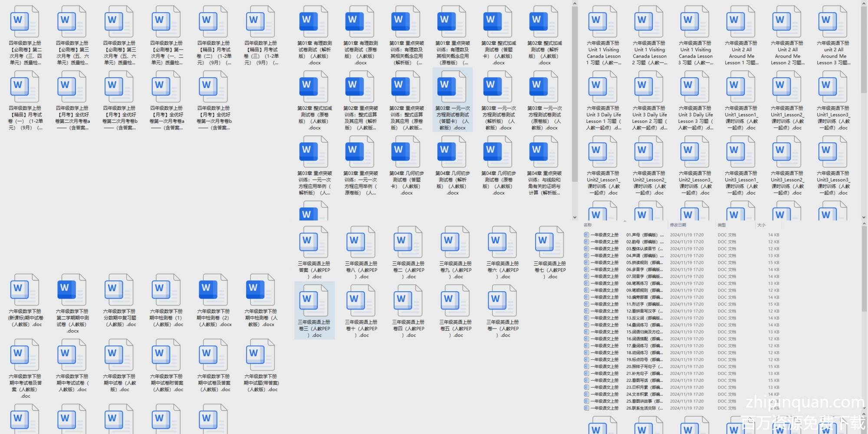Viewport: 868px width, 434px height.
Task: Sort list by 修改日期 column header
Action: pos(677,225)
